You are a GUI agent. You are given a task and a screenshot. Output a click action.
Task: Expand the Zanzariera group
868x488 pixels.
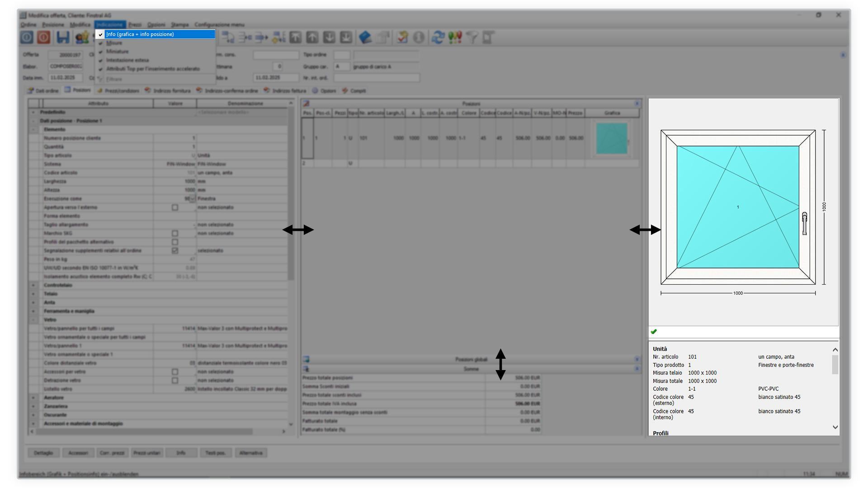pyautogui.click(x=33, y=406)
